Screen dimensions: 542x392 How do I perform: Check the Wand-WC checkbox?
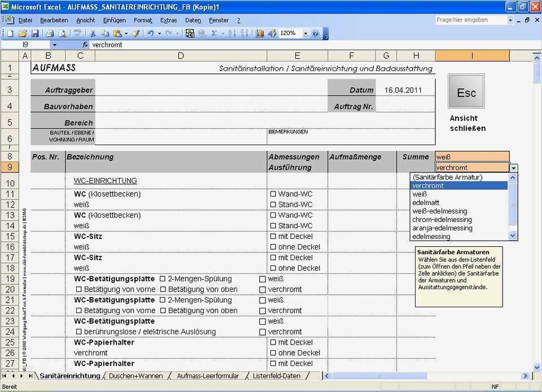click(274, 194)
